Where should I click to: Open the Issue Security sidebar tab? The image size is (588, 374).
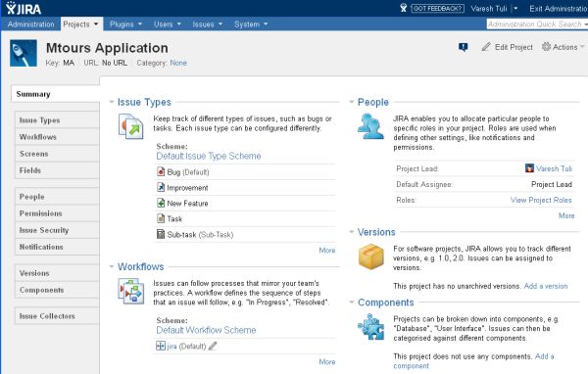tap(57, 230)
